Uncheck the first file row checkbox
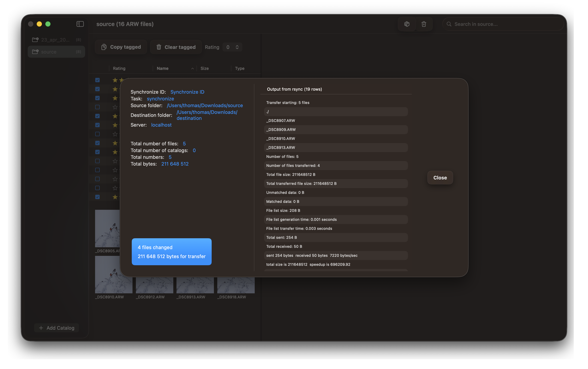This screenshot has width=588, height=369. click(98, 80)
